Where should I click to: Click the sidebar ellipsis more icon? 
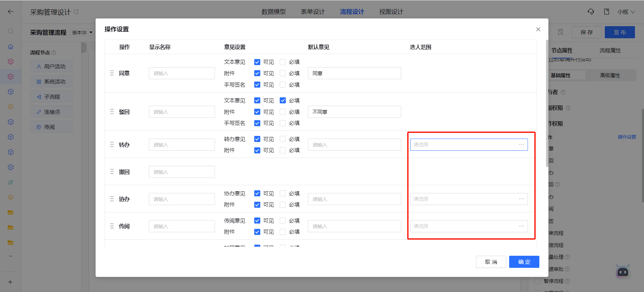pos(11,256)
